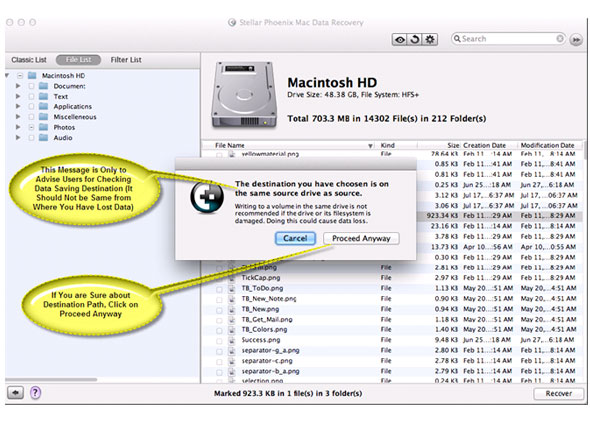
Task: Click the file icon of Success.png
Action: tap(232, 340)
